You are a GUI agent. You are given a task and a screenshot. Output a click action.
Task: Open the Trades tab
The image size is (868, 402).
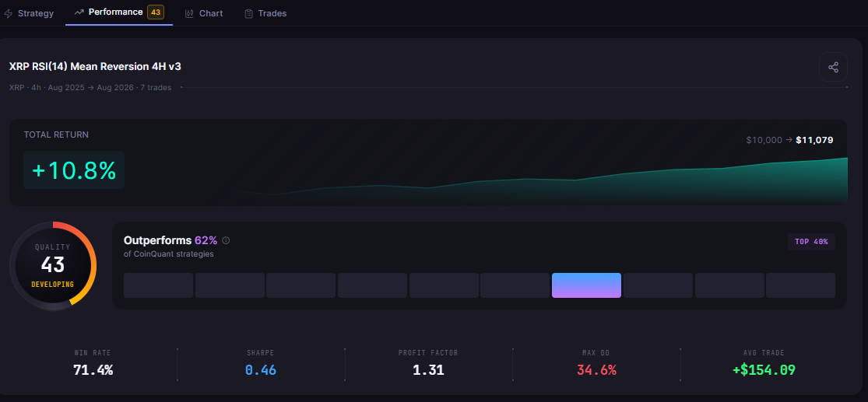click(265, 13)
